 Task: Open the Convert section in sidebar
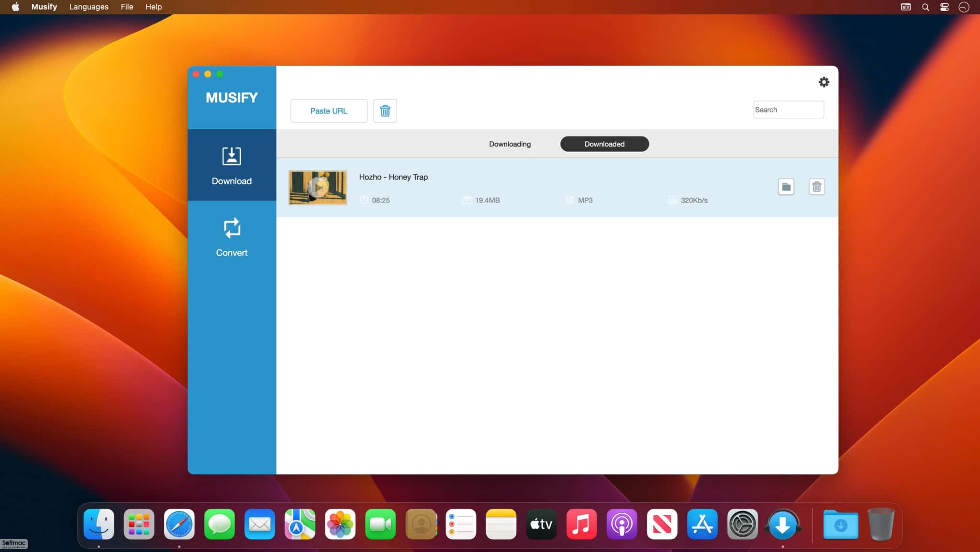(x=232, y=237)
